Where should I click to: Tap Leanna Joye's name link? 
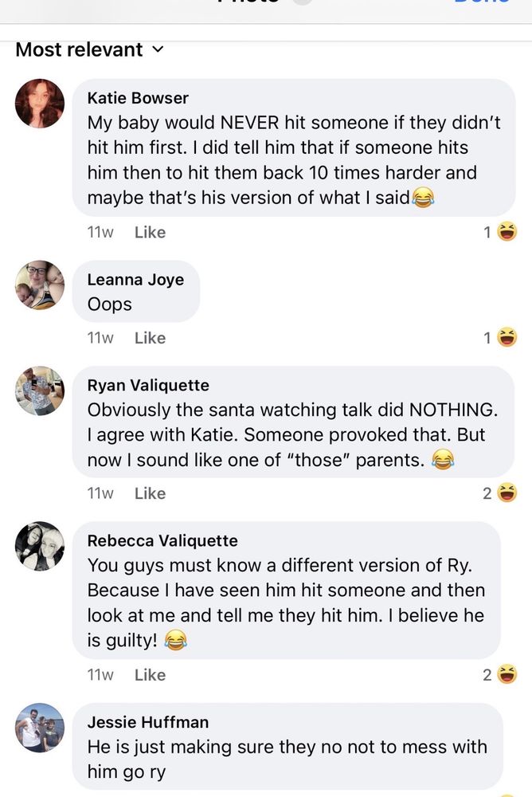click(135, 279)
